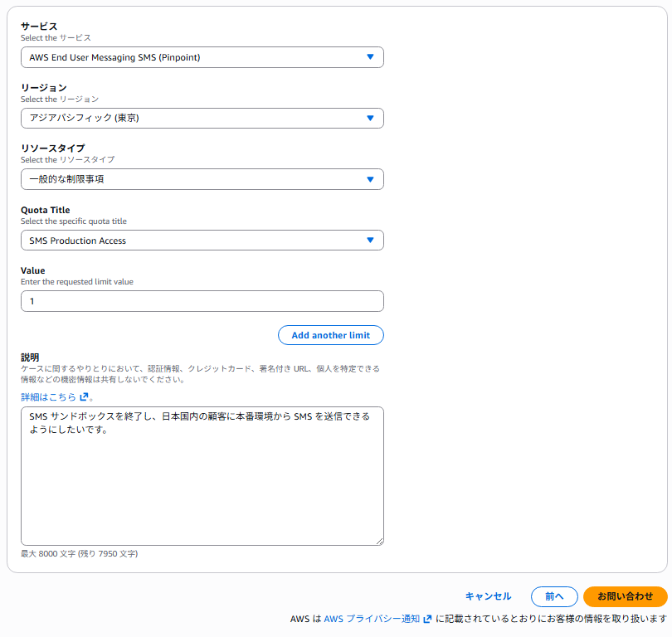Open the AWS プライバシー通知 link
This screenshot has width=672, height=637.
(x=371, y=619)
